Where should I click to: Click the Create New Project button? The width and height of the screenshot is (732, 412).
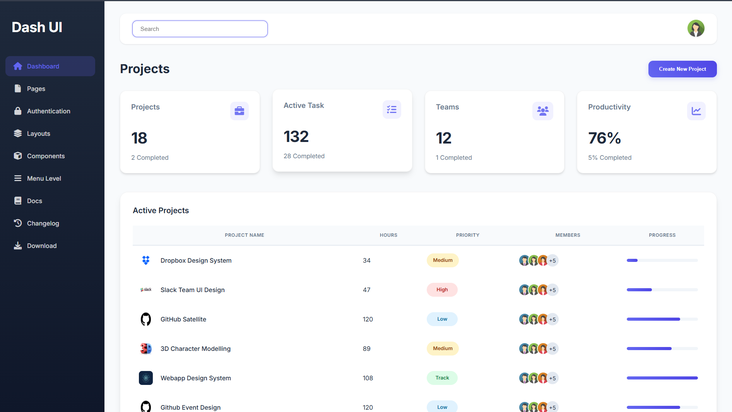pos(682,69)
